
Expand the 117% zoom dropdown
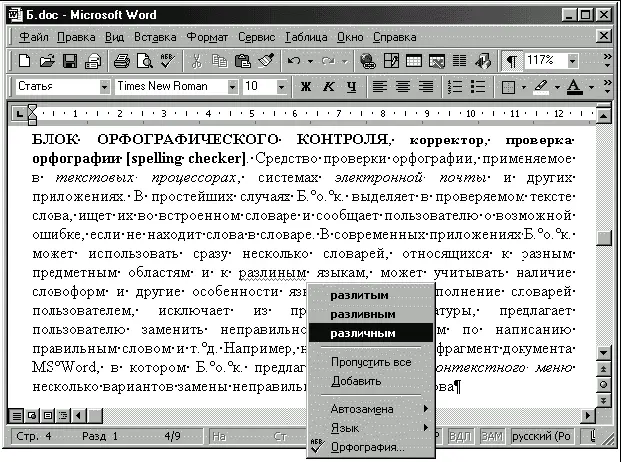click(572, 61)
